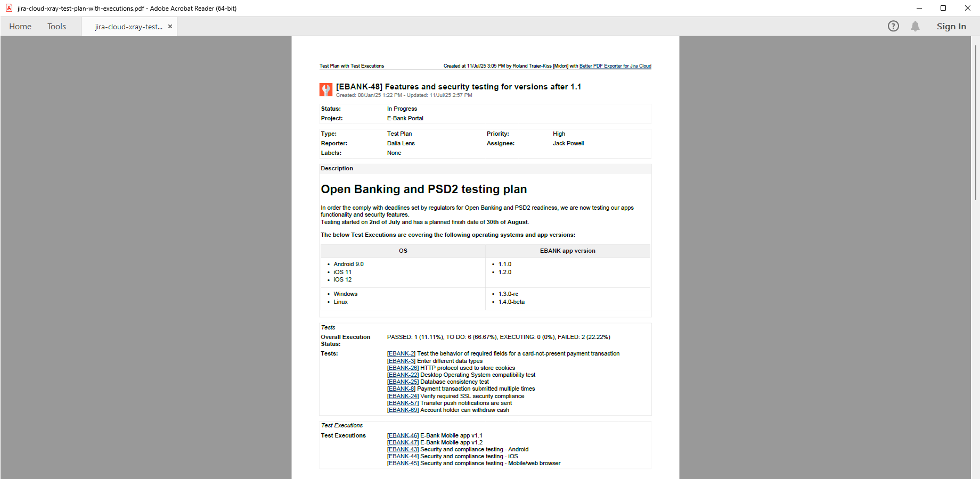Click the 'PASSED: 1 (11.11%)' execution status line
Viewport: 980px width, 479px height.
click(499, 337)
